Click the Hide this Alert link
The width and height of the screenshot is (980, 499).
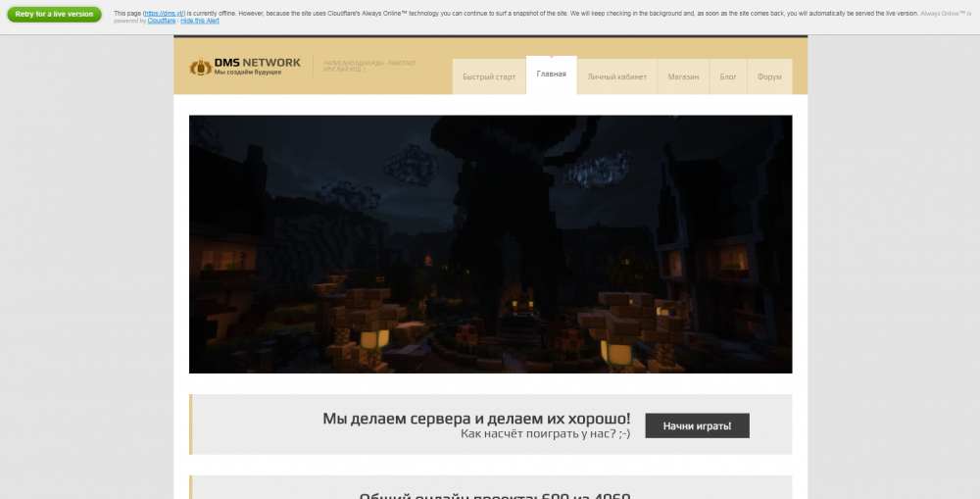pyautogui.click(x=200, y=21)
